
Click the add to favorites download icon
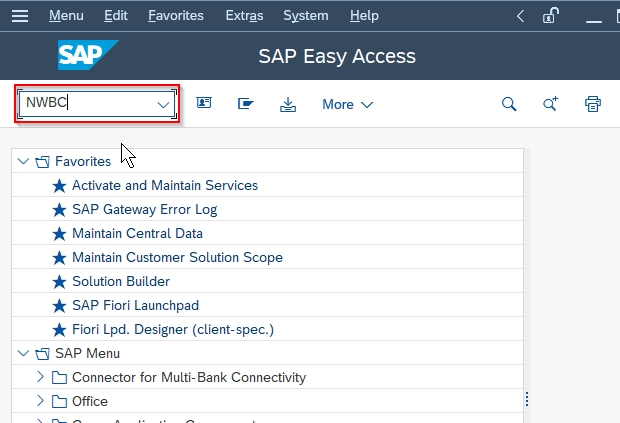pos(288,104)
